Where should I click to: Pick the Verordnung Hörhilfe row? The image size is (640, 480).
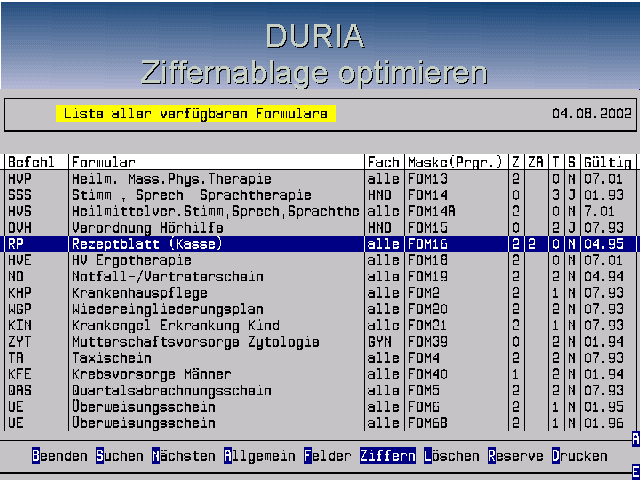pyautogui.click(x=320, y=228)
